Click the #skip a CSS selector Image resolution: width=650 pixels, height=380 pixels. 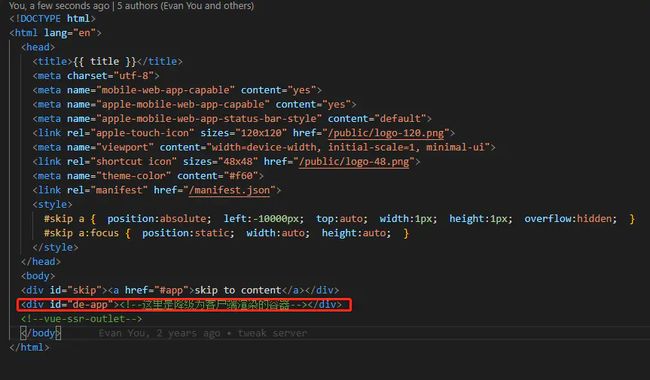[x=64, y=219]
